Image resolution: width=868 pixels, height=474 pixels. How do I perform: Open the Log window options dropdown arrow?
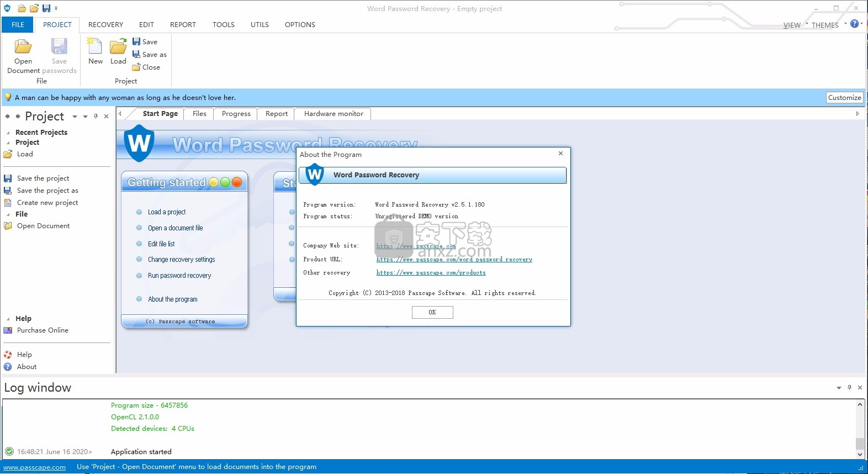(x=839, y=388)
